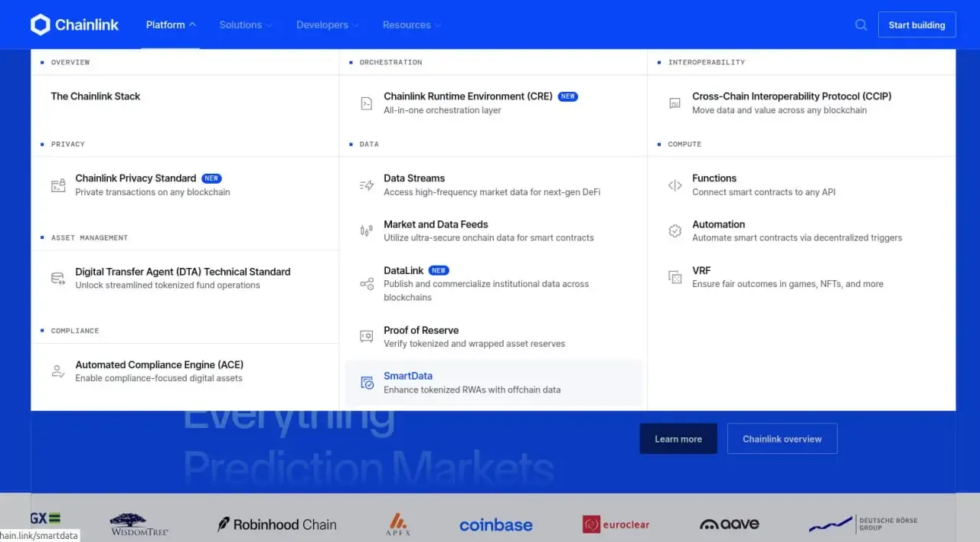
Task: Expand the Resources dropdown chevron
Action: (438, 25)
